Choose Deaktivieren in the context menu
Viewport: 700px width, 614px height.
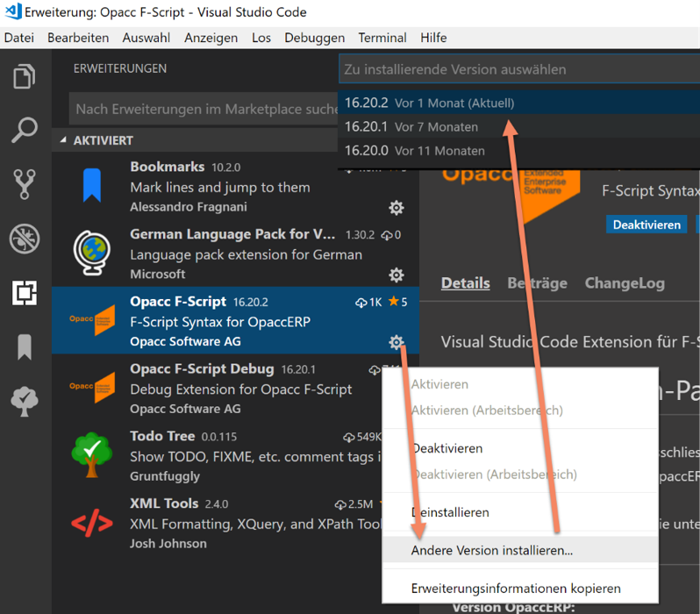520,448
